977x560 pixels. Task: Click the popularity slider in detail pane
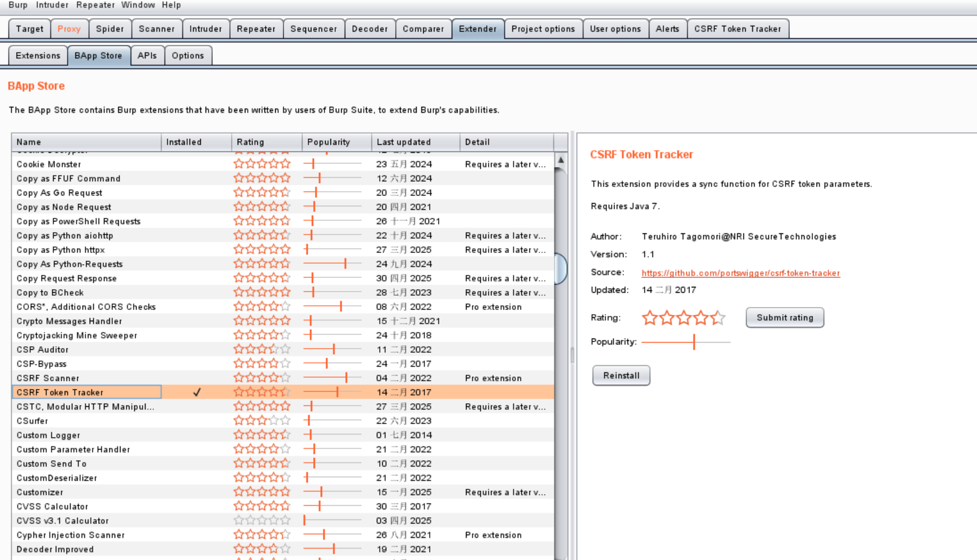[686, 342]
